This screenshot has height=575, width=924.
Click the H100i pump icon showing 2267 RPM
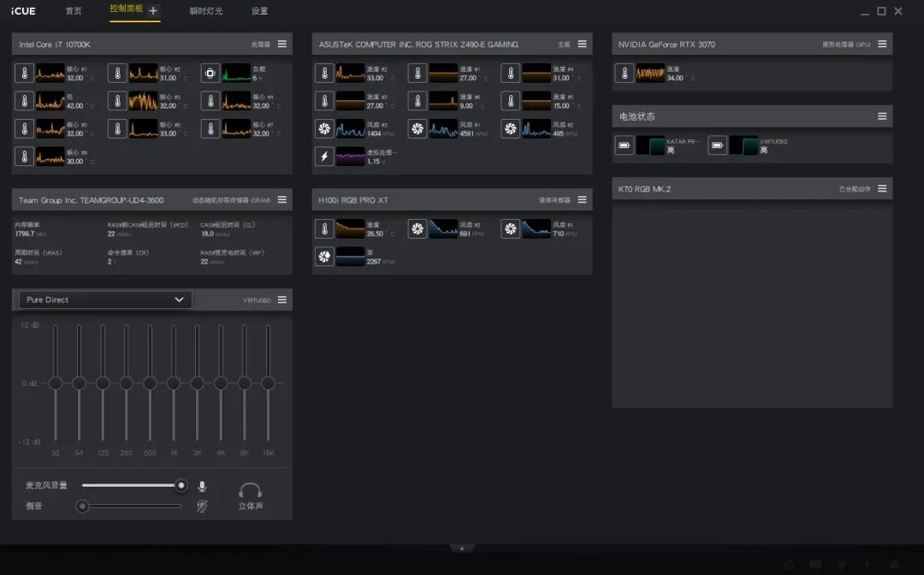[324, 257]
